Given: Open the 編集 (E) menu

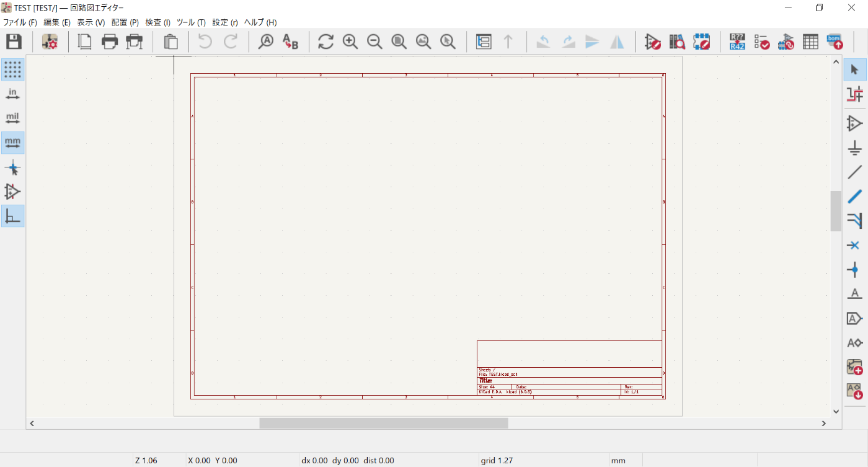Looking at the screenshot, I should [57, 22].
